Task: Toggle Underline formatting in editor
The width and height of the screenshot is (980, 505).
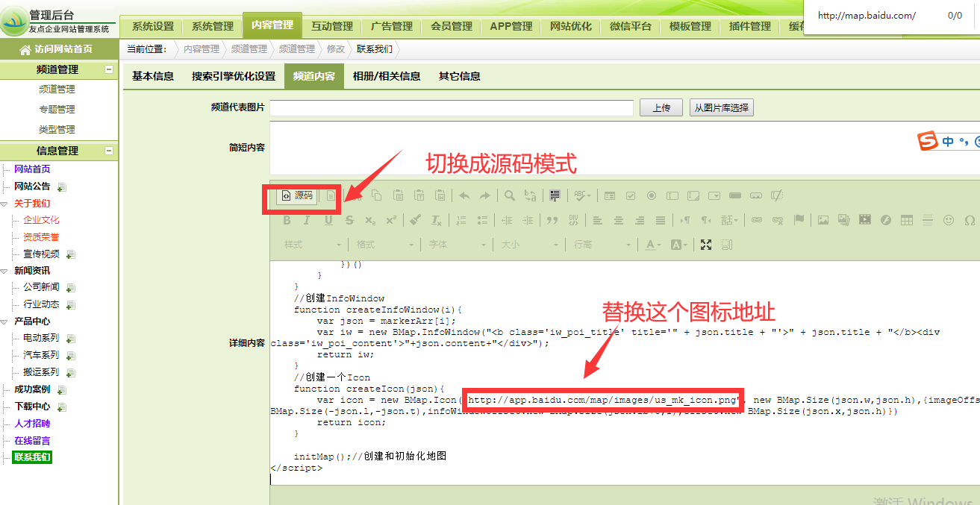Action: [328, 220]
